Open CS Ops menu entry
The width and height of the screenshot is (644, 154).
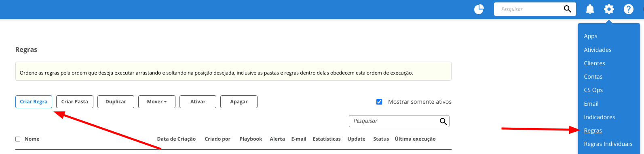(x=593, y=90)
